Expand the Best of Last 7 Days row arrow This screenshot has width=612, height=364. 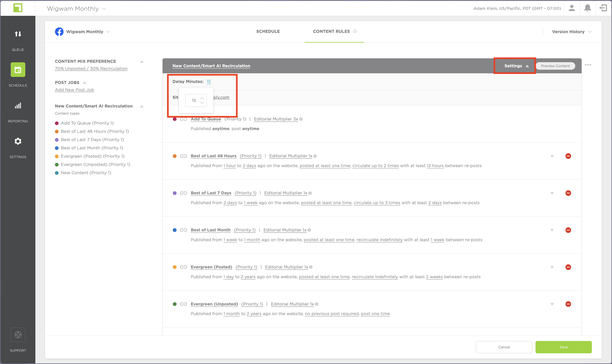(552, 193)
